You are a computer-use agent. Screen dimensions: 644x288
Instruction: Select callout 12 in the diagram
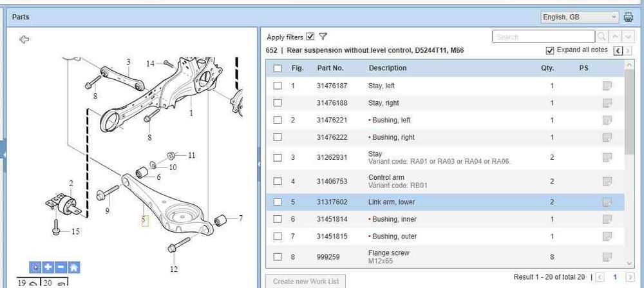tap(173, 269)
